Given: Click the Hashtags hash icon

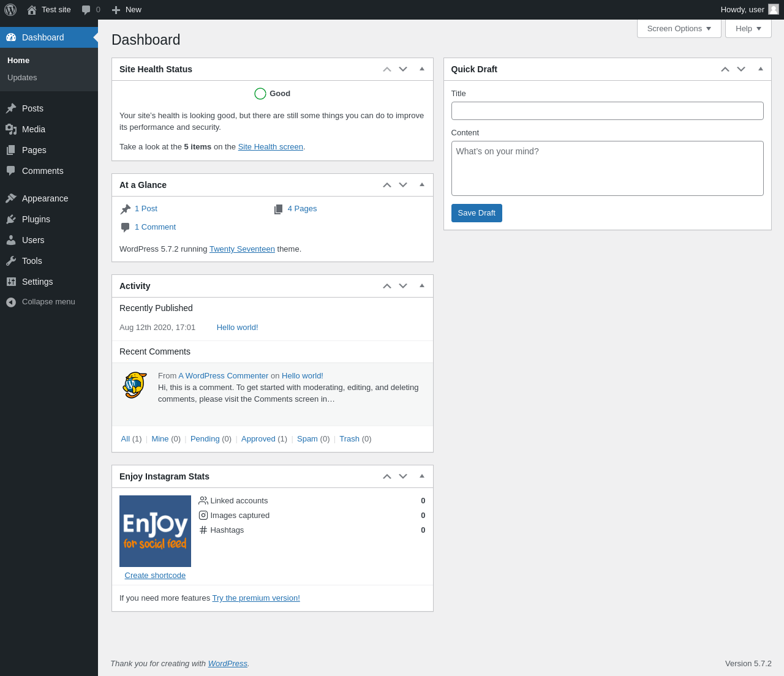Looking at the screenshot, I should (x=203, y=530).
